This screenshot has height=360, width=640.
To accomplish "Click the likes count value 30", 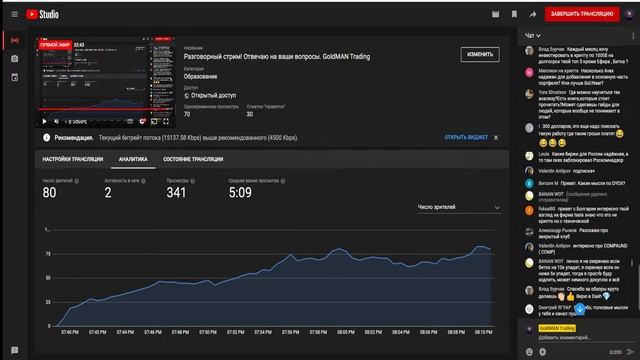I will pyautogui.click(x=250, y=114).
